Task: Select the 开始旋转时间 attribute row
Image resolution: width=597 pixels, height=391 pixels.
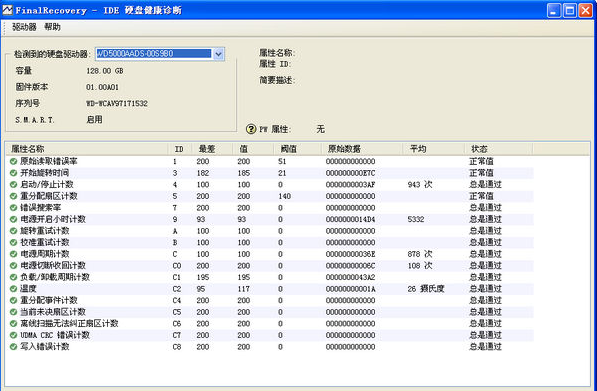Action: click(270, 173)
